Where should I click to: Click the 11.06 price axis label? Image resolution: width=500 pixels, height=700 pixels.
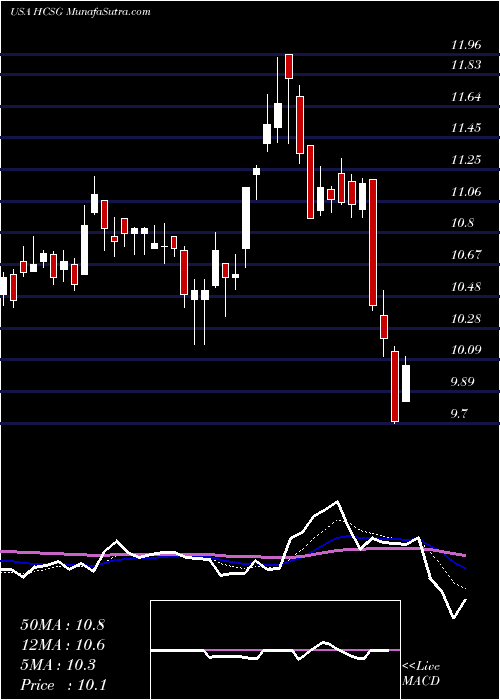pyautogui.click(x=467, y=192)
